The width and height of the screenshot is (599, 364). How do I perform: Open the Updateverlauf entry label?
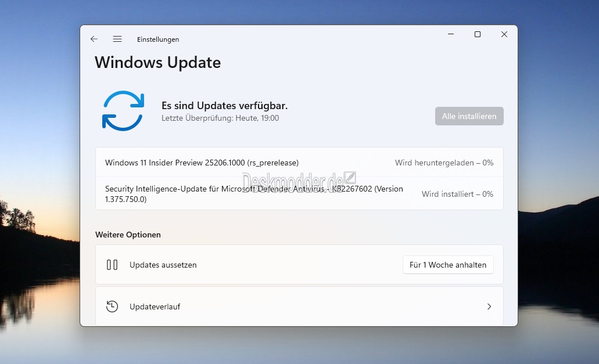point(155,307)
